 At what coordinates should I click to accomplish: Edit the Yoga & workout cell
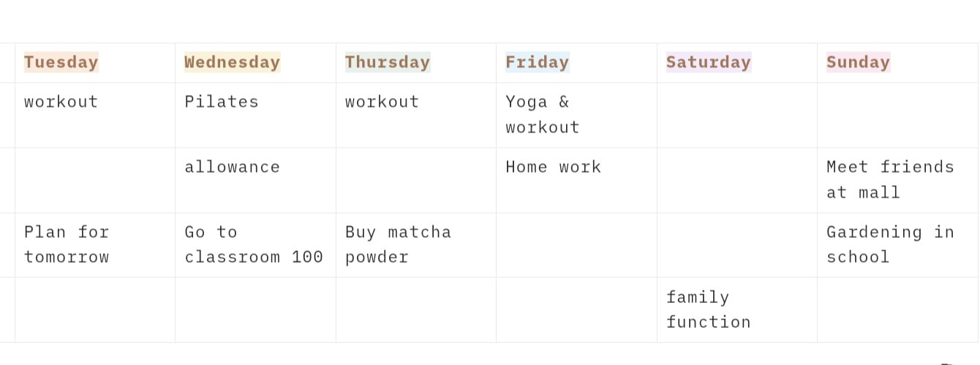click(542, 114)
